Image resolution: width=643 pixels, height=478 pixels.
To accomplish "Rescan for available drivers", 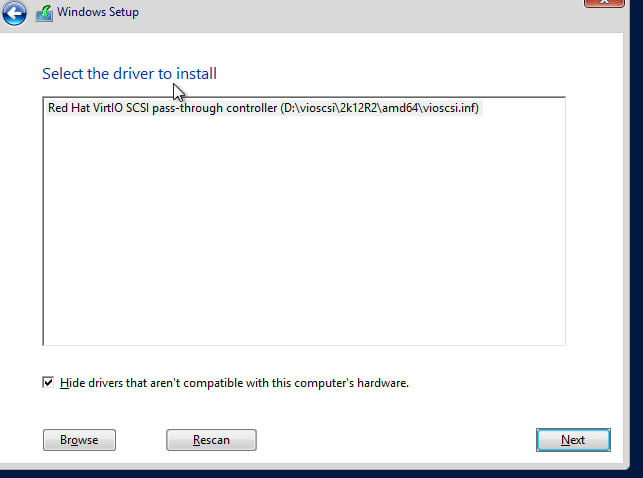I will click(x=211, y=440).
